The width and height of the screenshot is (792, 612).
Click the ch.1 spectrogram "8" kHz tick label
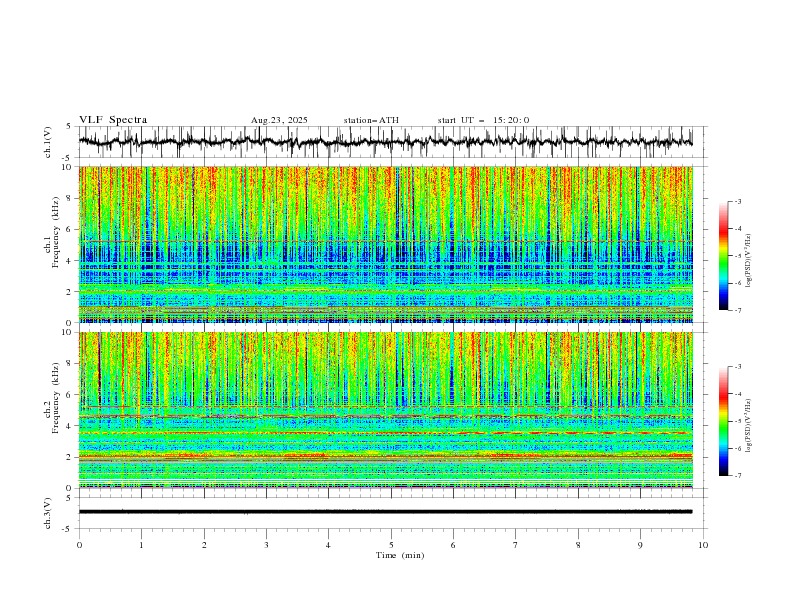coord(70,198)
